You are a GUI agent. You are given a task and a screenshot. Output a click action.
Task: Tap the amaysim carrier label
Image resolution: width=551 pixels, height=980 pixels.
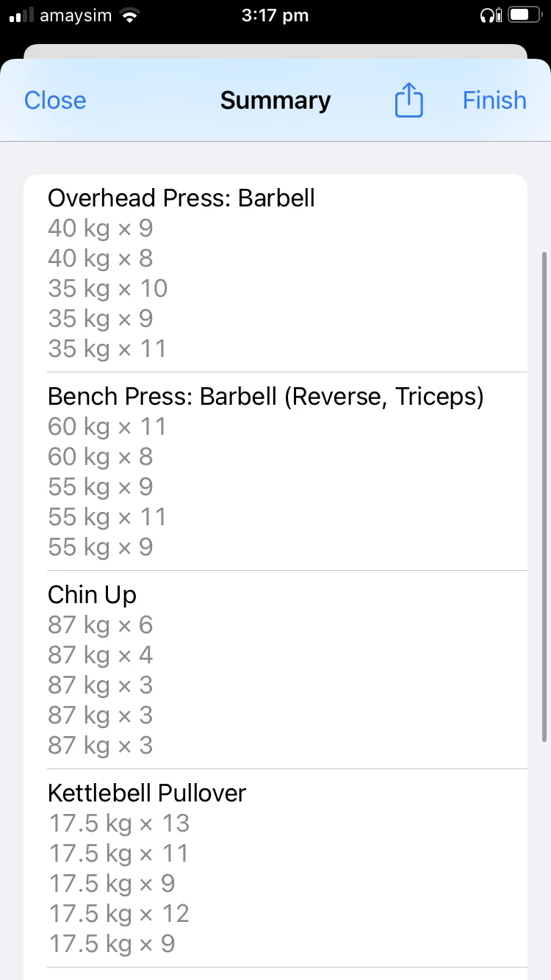[x=76, y=15]
